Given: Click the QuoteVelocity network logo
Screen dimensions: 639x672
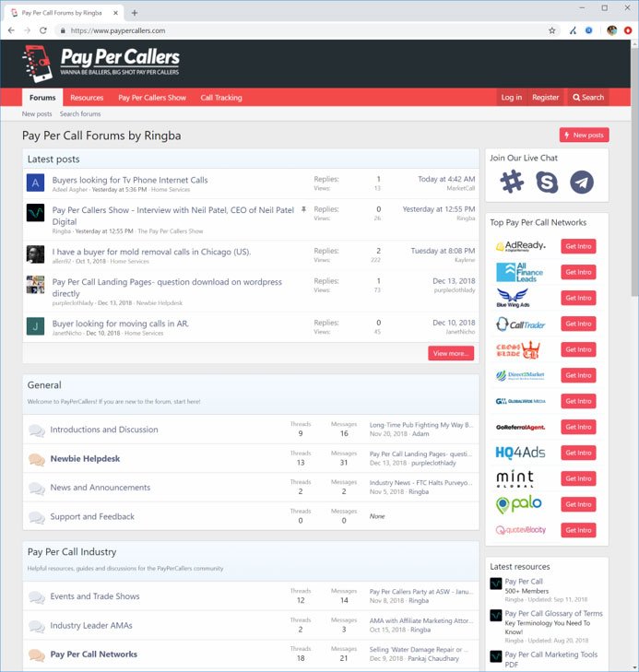Looking at the screenshot, I should [521, 530].
